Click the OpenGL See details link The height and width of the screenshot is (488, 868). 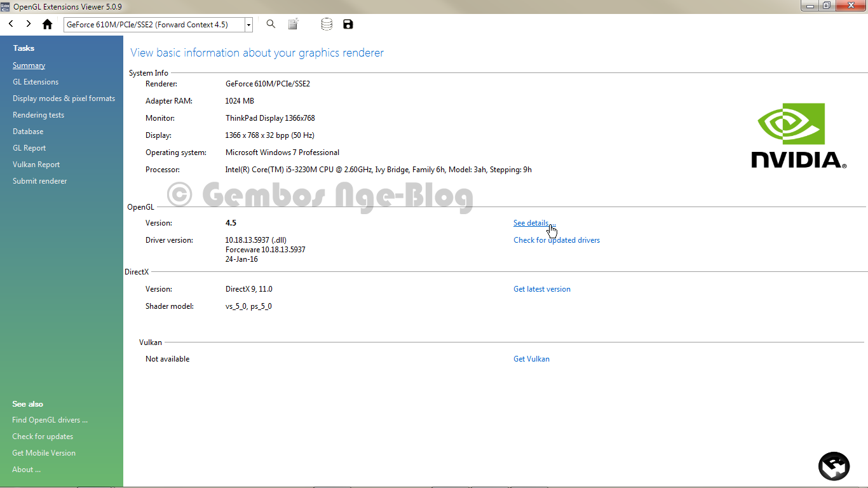[534, 223]
